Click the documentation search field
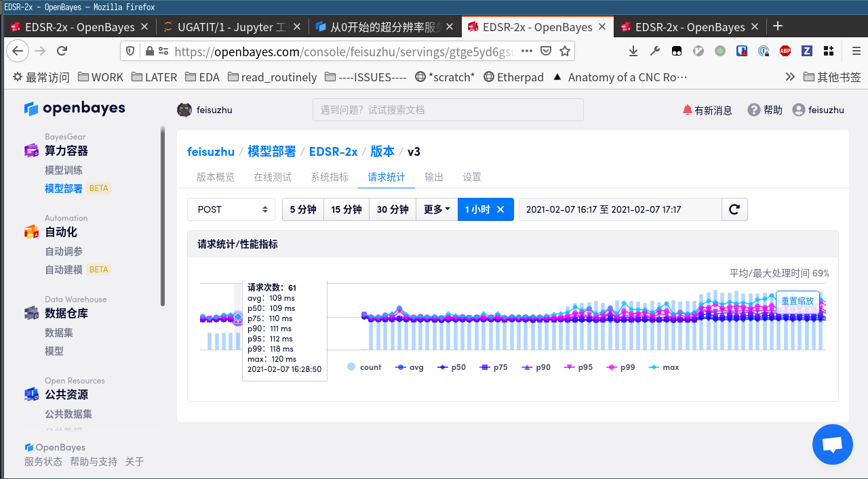Screen dimensions: 868x479 tap(448, 110)
